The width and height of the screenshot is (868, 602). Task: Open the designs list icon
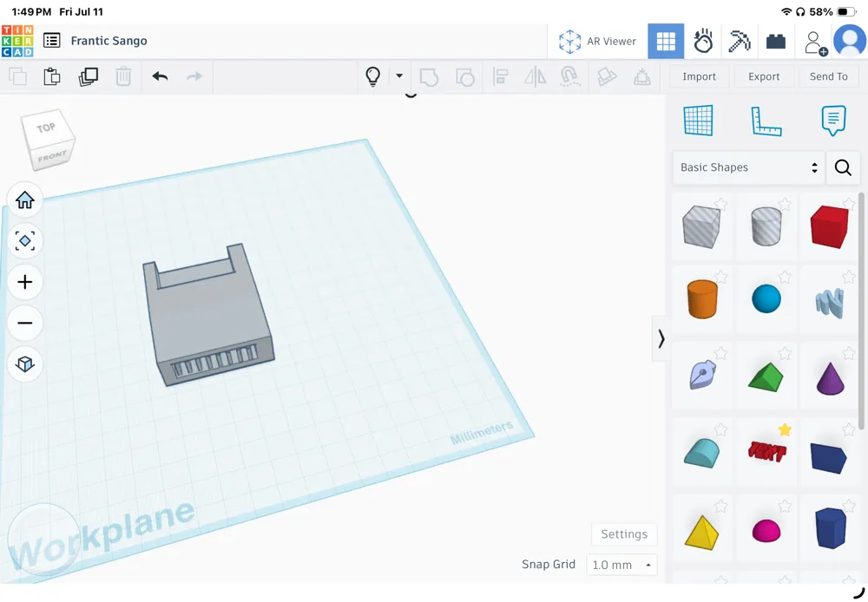(51, 41)
